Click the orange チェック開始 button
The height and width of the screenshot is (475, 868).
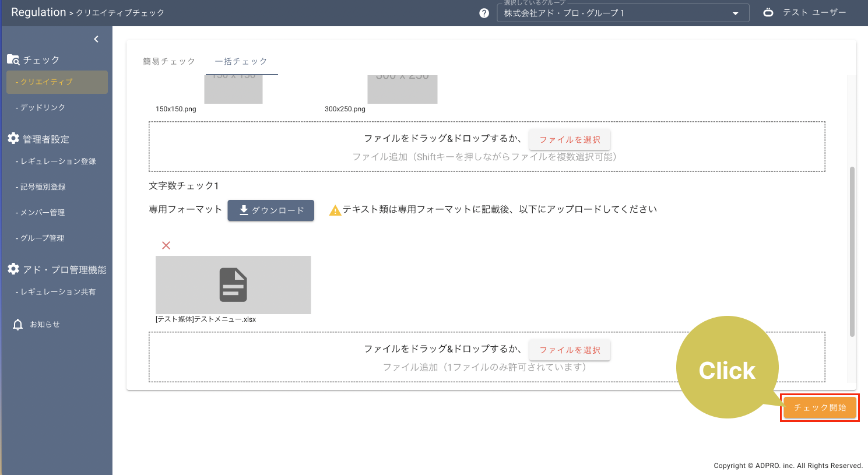pos(820,407)
